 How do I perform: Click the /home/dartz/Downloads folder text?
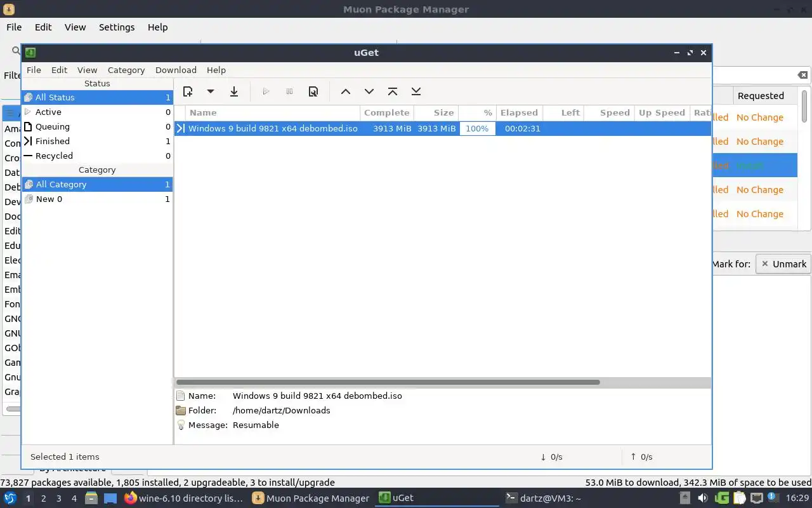pyautogui.click(x=282, y=410)
